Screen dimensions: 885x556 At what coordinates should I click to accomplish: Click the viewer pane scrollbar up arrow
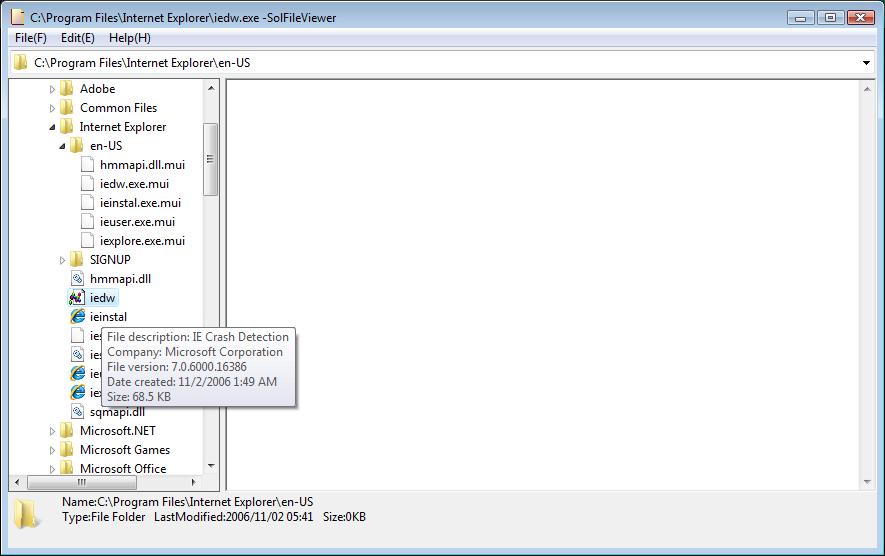tap(867, 89)
